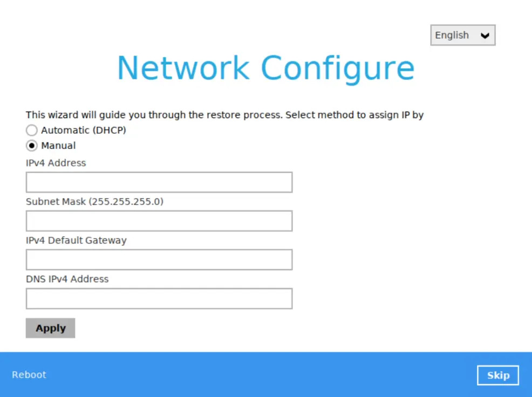Click inside the DNS IPv4 Address input box
This screenshot has height=397, width=532.
pos(159,298)
